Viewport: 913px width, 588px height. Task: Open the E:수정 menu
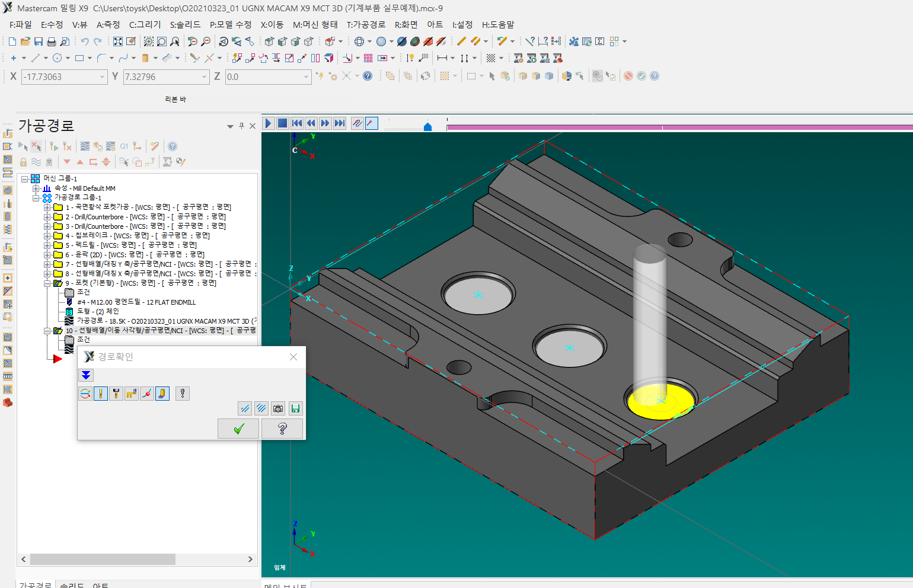(52, 24)
